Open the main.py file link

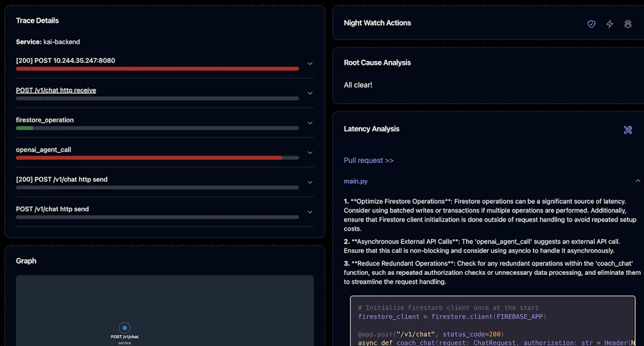tap(356, 181)
